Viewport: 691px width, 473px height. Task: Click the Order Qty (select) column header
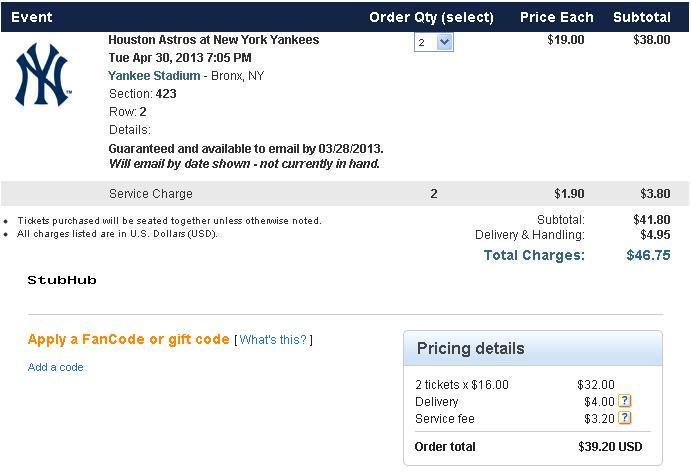point(431,17)
